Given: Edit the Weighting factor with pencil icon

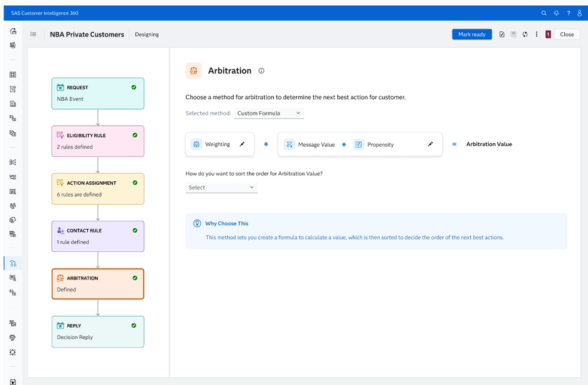Looking at the screenshot, I should [242, 144].
